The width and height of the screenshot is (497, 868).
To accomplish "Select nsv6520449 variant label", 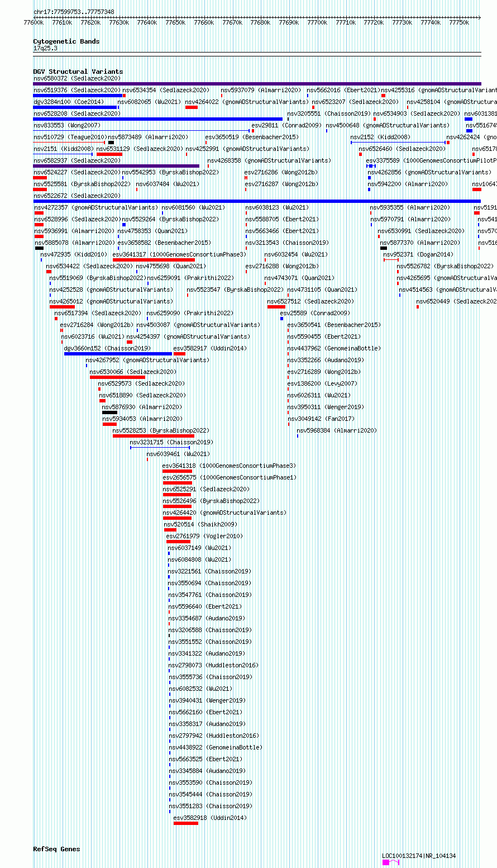I will click(456, 301).
